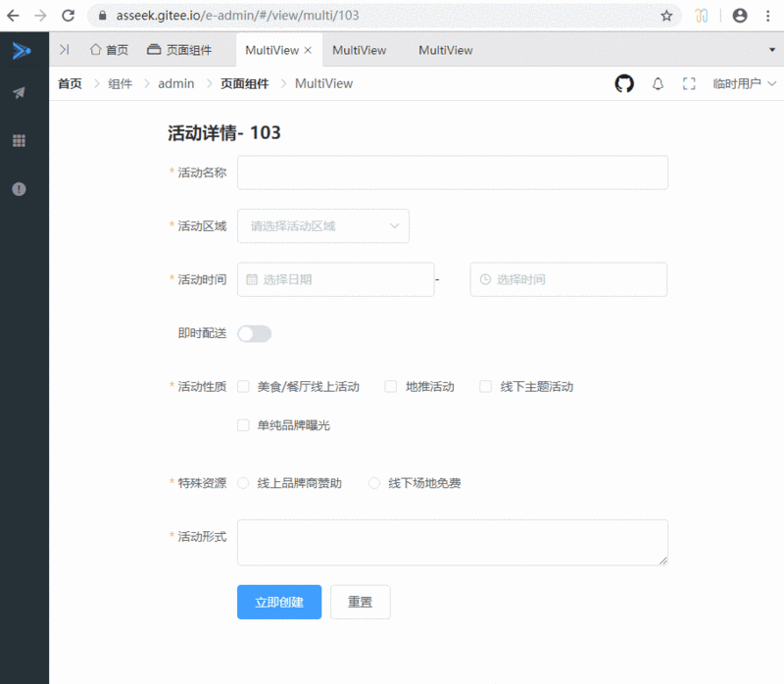Check 美食/餐厅线上活动 checkbox

[243, 386]
